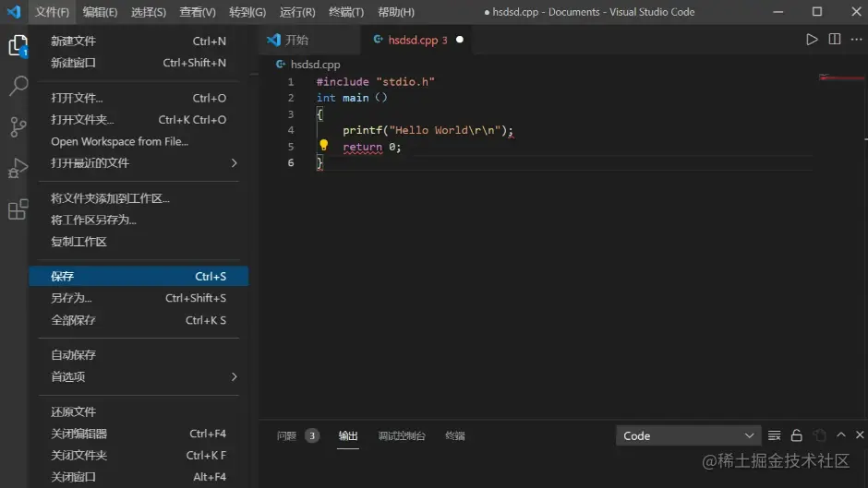Click the #include text on line 1
Image resolution: width=868 pixels, height=488 pixels.
click(342, 81)
